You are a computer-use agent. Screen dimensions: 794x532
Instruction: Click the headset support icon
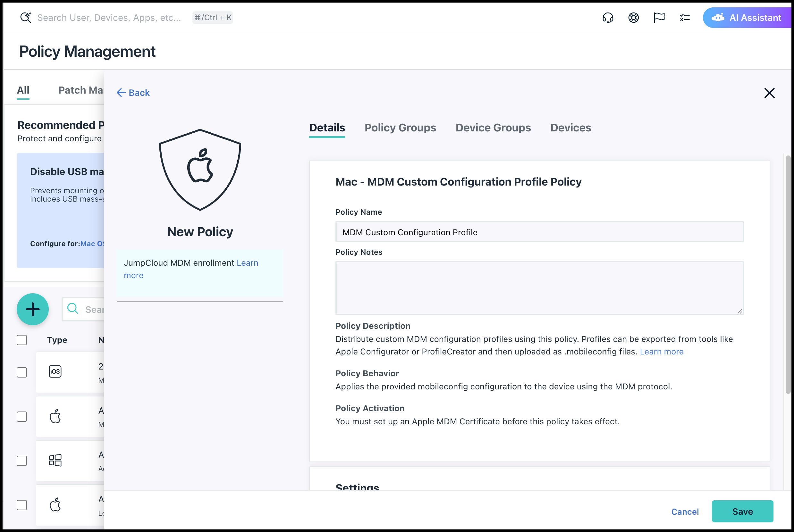coord(608,18)
